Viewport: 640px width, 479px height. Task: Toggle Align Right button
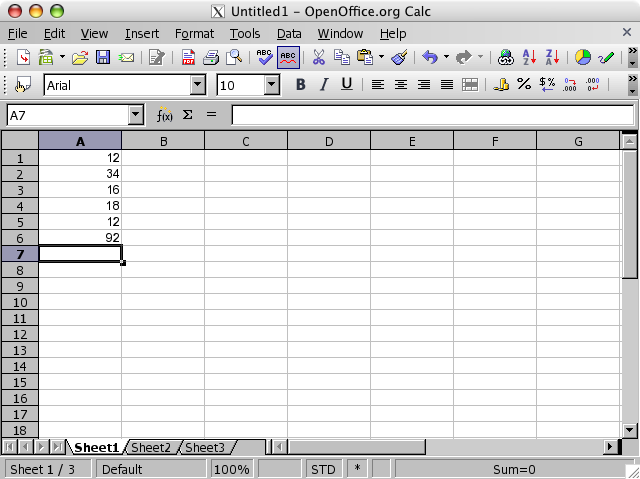click(424, 84)
